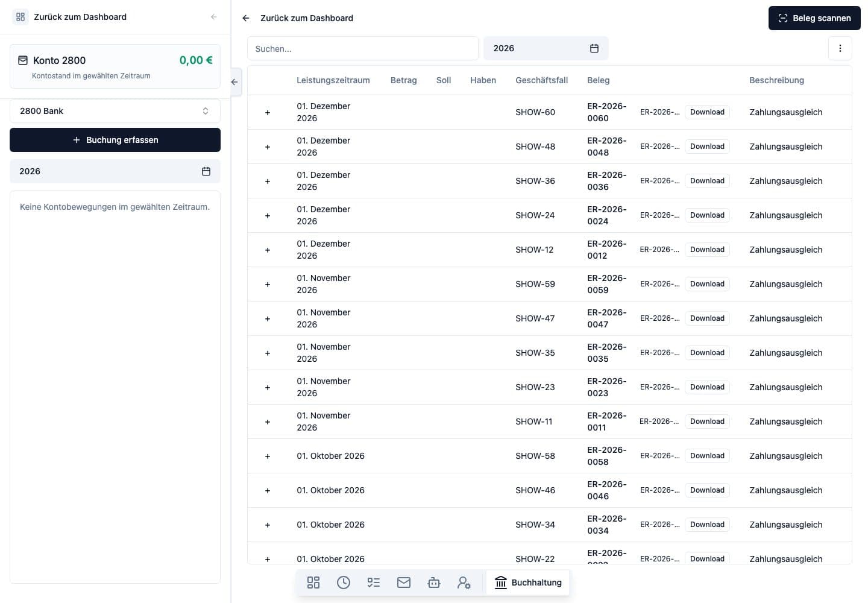Download receipt for SHOW-48
The image size is (868, 603).
coord(707,147)
